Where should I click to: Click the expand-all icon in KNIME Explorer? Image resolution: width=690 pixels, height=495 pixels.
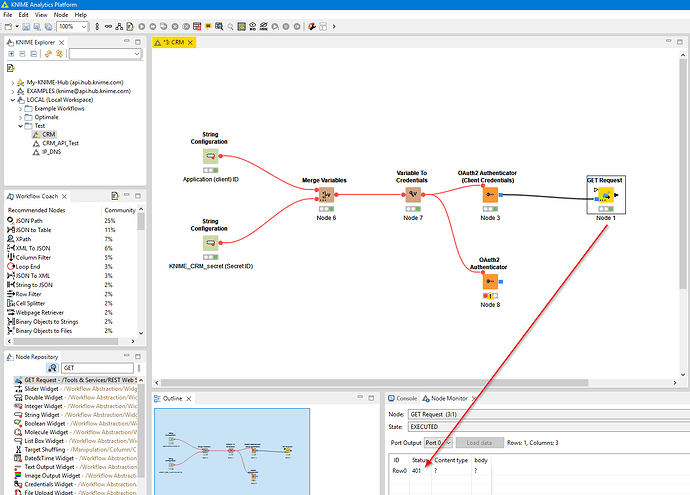coord(11,54)
